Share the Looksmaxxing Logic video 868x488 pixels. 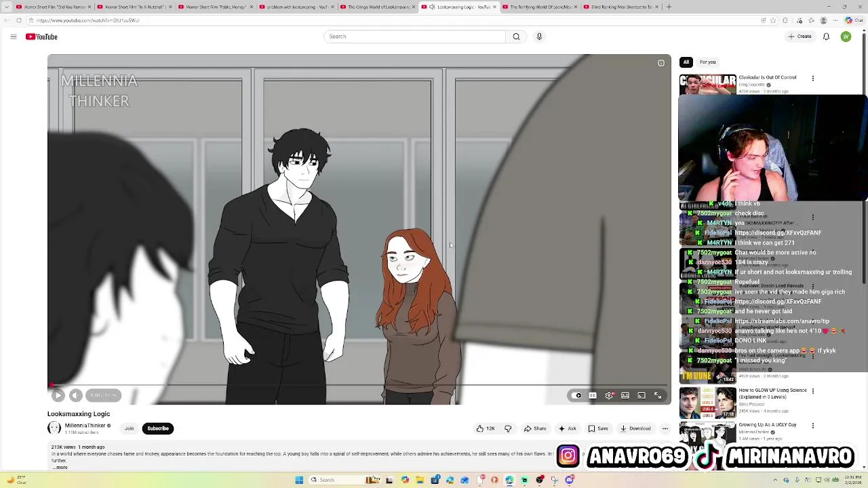click(x=535, y=428)
